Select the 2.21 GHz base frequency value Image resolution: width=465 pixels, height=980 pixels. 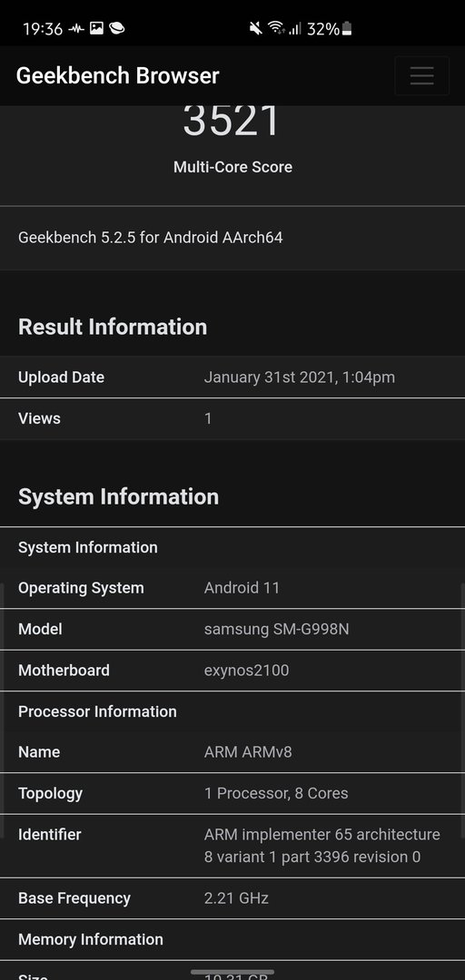236,898
